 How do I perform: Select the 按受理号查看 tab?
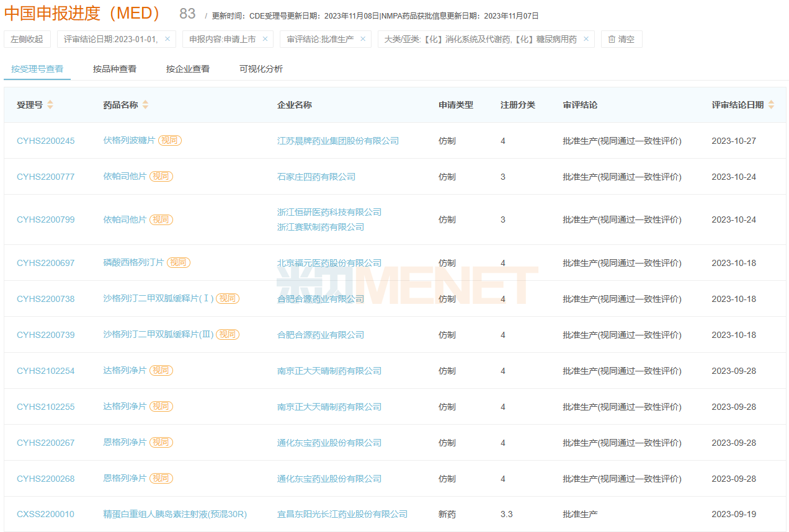click(37, 69)
